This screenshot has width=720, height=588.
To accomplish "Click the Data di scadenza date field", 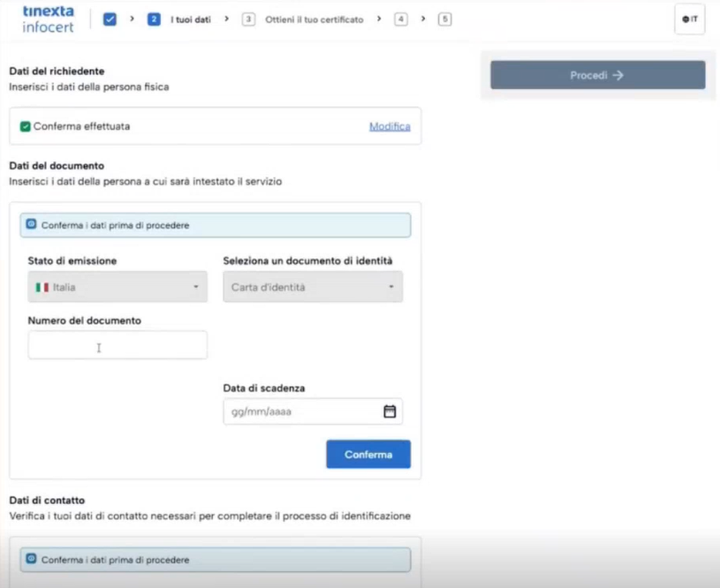I will (x=300, y=411).
